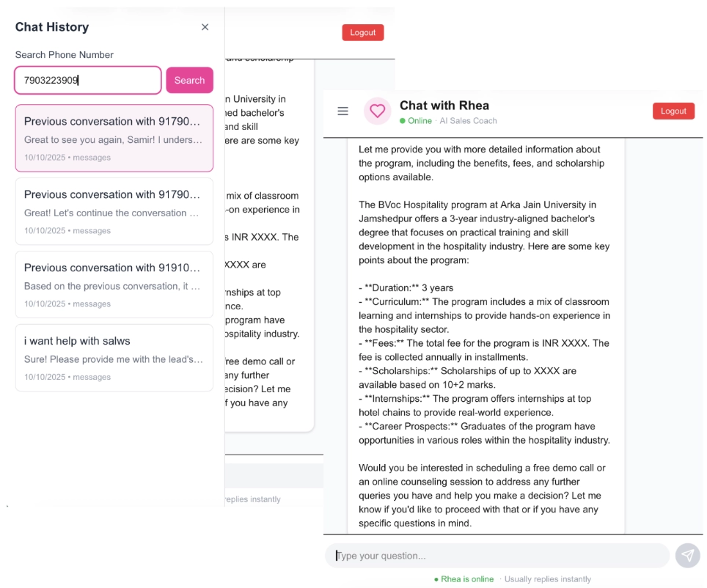This screenshot has width=707, height=588.
Task: Click the 'AI Sales Coach' label
Action: pos(468,121)
